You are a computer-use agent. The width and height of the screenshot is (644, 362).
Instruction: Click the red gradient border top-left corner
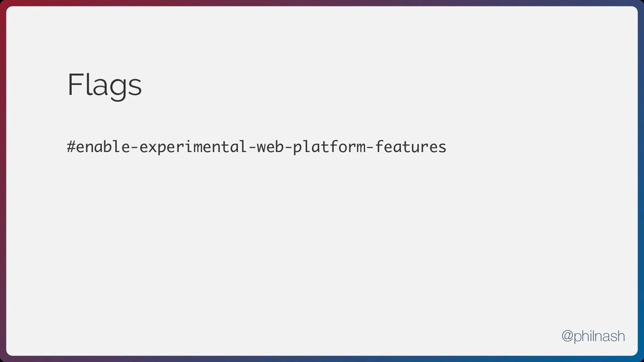pos(3,3)
